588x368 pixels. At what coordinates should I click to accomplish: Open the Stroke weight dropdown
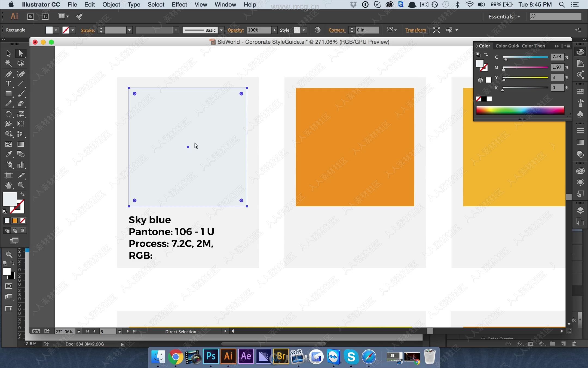tap(129, 30)
